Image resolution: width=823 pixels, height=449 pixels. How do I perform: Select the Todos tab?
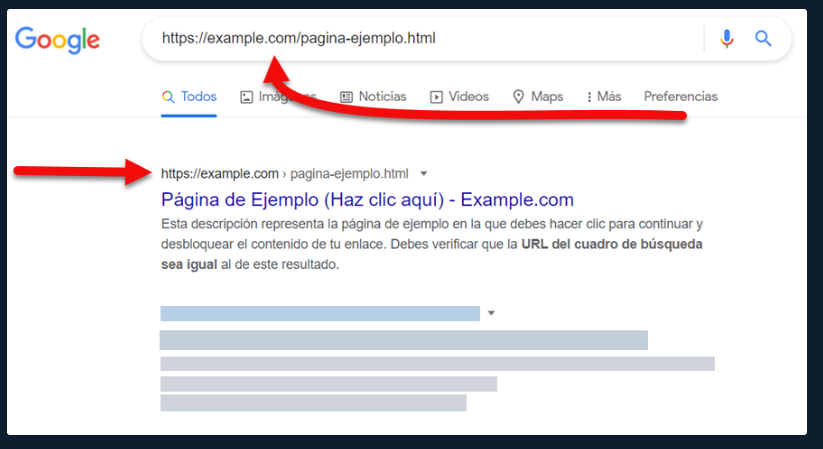189,97
